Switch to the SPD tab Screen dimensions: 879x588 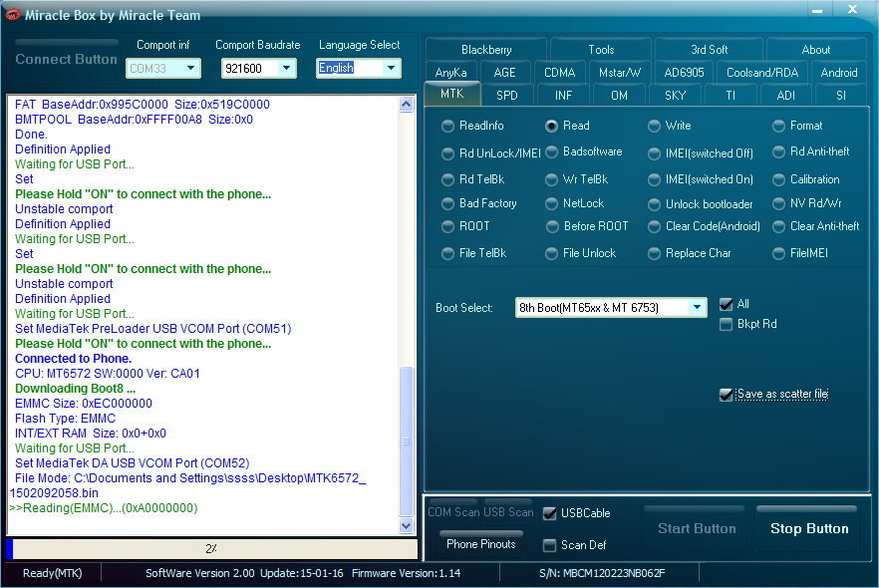pyautogui.click(x=506, y=96)
